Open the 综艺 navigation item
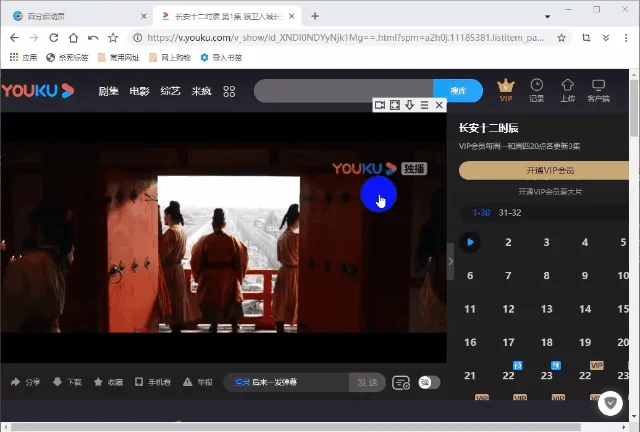Screen dimensions: 640x432 point(170,91)
